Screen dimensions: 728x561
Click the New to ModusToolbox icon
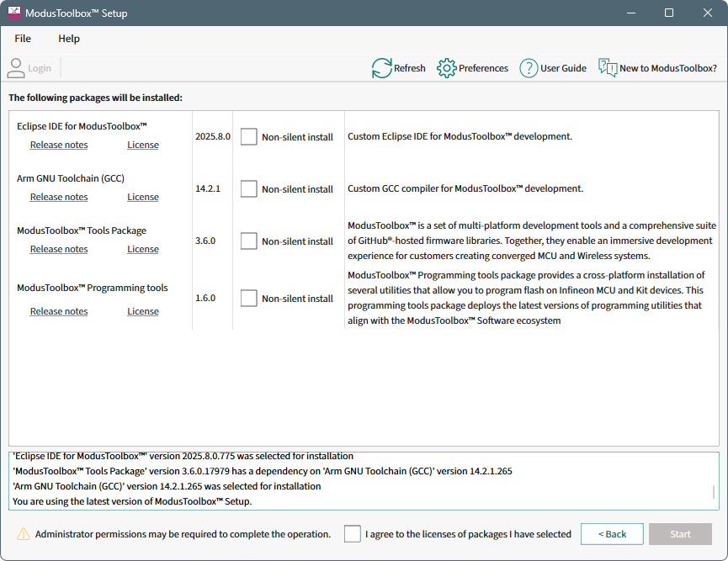608,68
